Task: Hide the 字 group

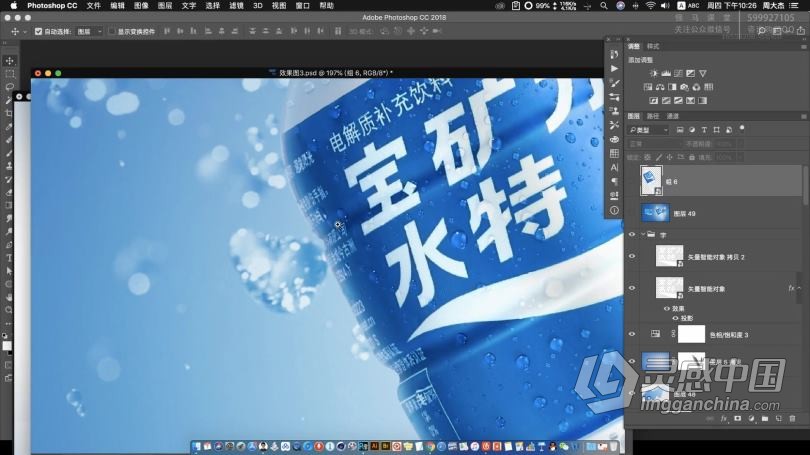Action: pyautogui.click(x=632, y=234)
